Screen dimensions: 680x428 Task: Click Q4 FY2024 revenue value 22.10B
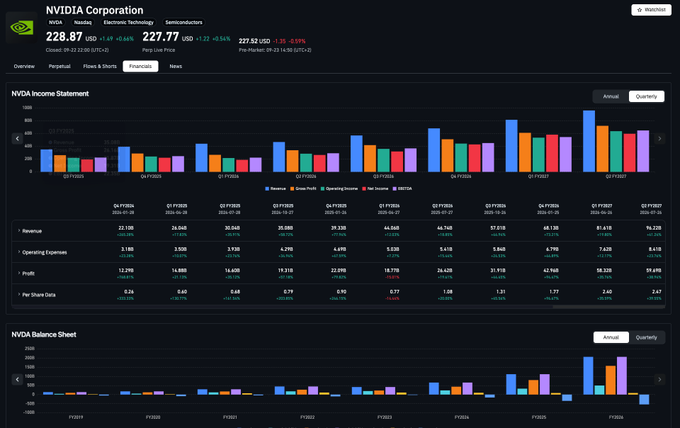pos(126,228)
